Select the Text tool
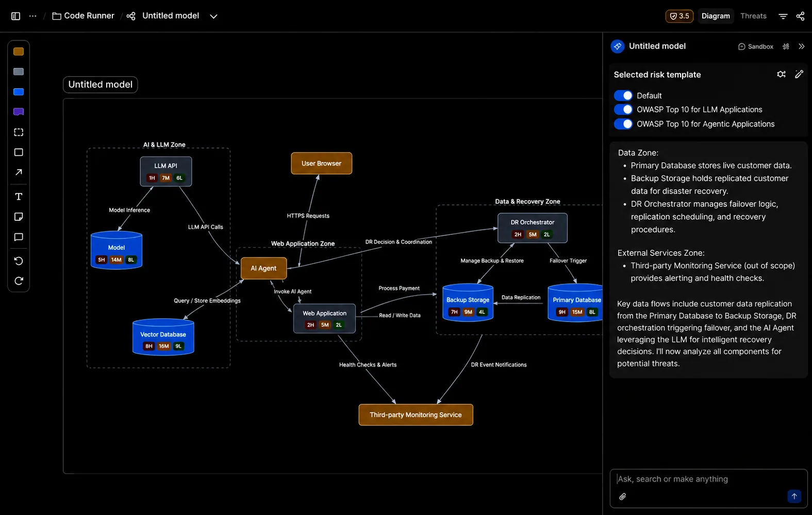 click(x=19, y=197)
